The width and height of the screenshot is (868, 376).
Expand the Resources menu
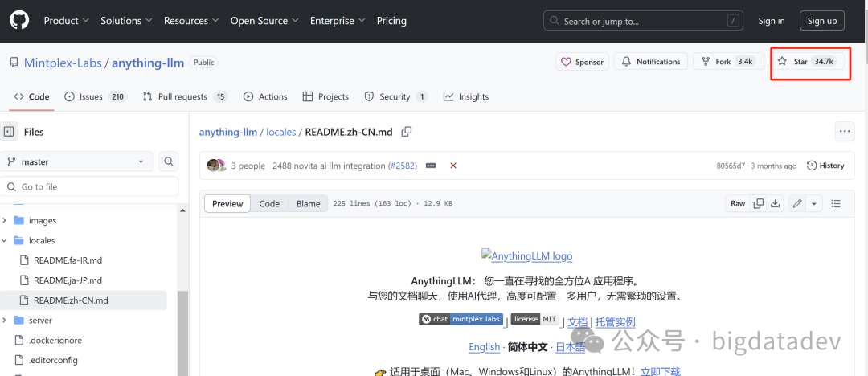pos(191,21)
